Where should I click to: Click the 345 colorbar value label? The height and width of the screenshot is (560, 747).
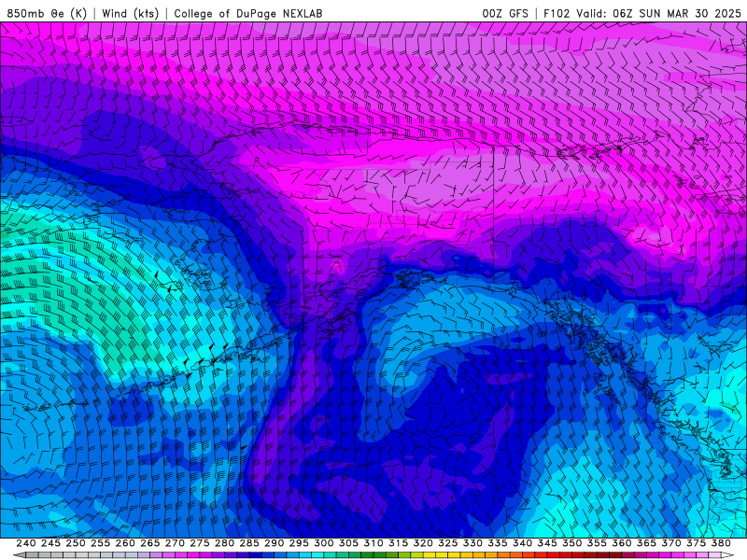[547, 543]
